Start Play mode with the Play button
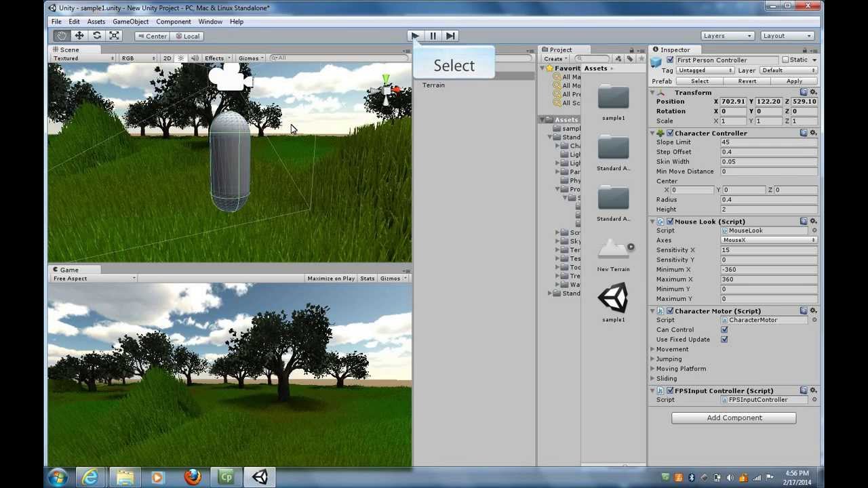 415,36
